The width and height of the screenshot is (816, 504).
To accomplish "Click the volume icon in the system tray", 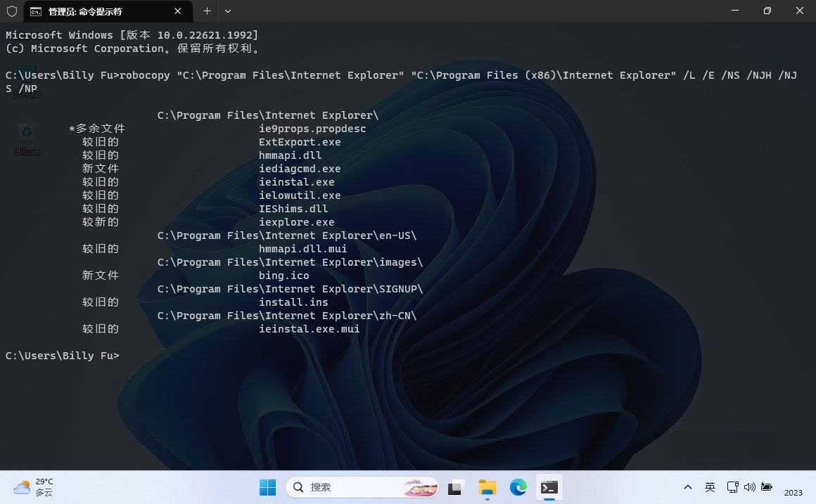I will (x=748, y=487).
